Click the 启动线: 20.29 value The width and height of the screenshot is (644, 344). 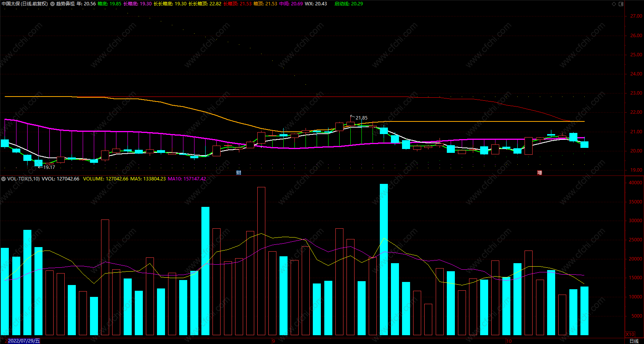click(349, 4)
